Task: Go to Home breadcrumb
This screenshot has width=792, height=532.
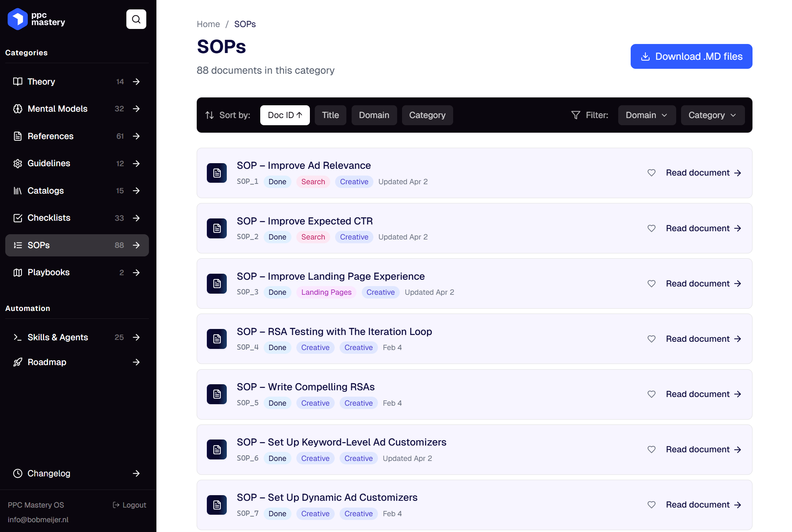Action: click(x=208, y=24)
